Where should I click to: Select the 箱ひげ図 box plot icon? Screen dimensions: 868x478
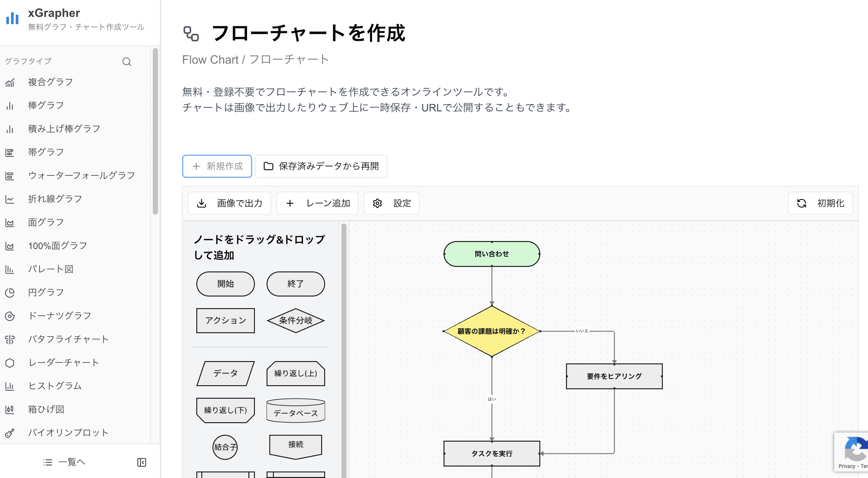pyautogui.click(x=10, y=409)
